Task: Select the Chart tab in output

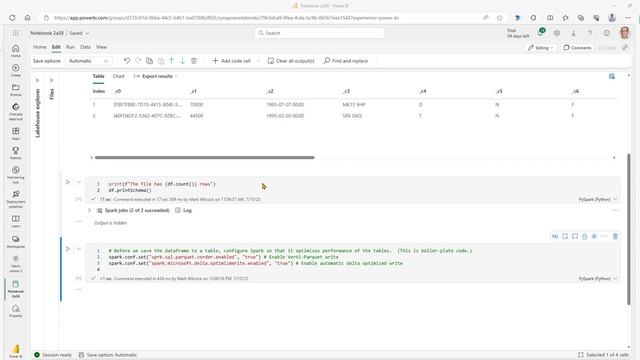Action: pos(118,76)
